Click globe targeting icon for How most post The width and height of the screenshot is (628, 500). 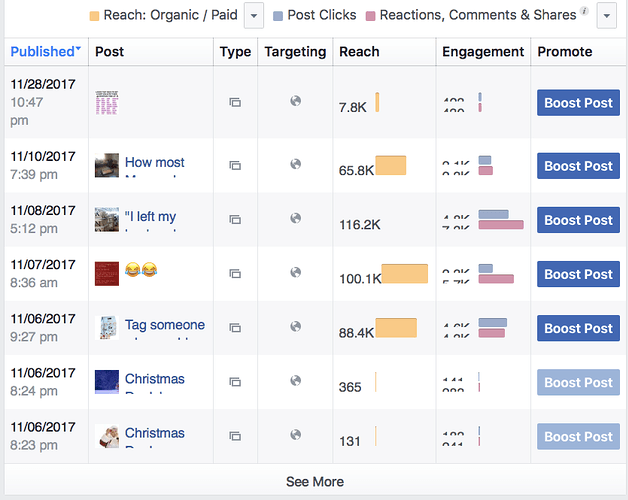(x=296, y=164)
